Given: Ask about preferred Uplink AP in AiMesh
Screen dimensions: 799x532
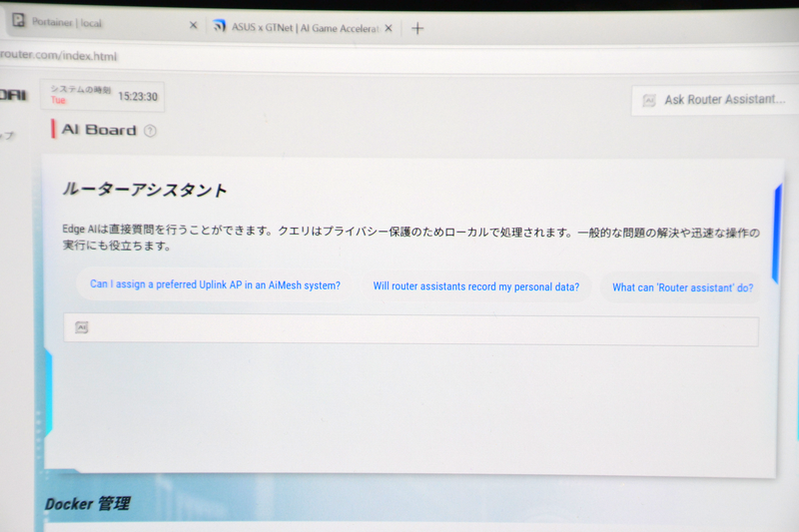Looking at the screenshot, I should tap(215, 284).
